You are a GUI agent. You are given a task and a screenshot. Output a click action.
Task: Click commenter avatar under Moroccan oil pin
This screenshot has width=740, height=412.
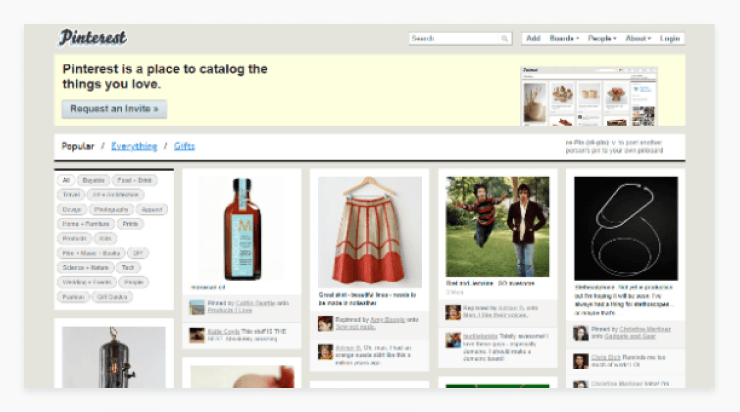tap(197, 335)
